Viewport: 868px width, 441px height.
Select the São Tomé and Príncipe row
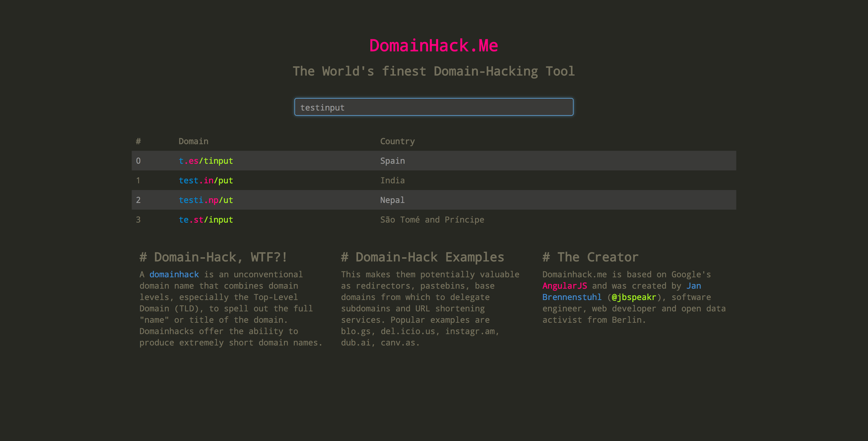(432, 220)
